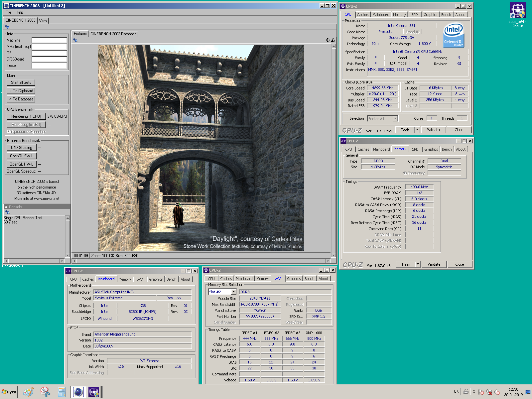Click the rendered Daylight picture
Image resolution: width=532 pixels, height=399 pixels.
[200, 148]
